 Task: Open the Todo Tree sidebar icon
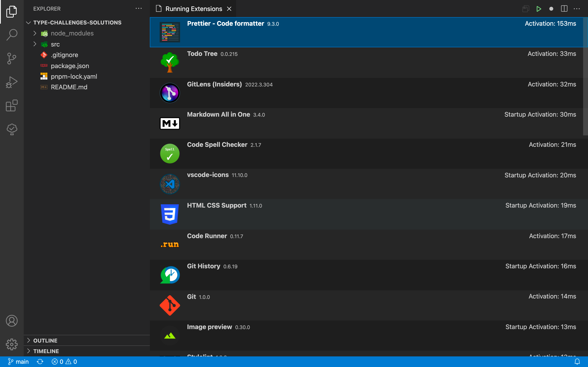[12, 129]
